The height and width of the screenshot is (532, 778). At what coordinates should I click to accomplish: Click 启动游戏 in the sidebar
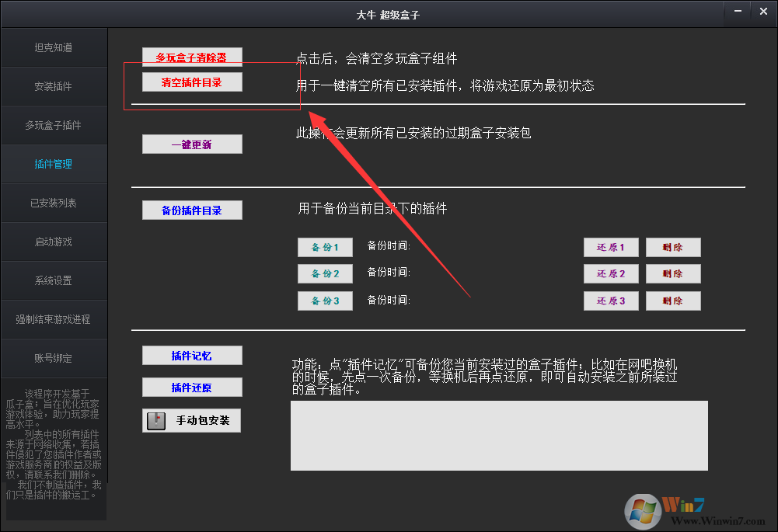click(x=54, y=242)
